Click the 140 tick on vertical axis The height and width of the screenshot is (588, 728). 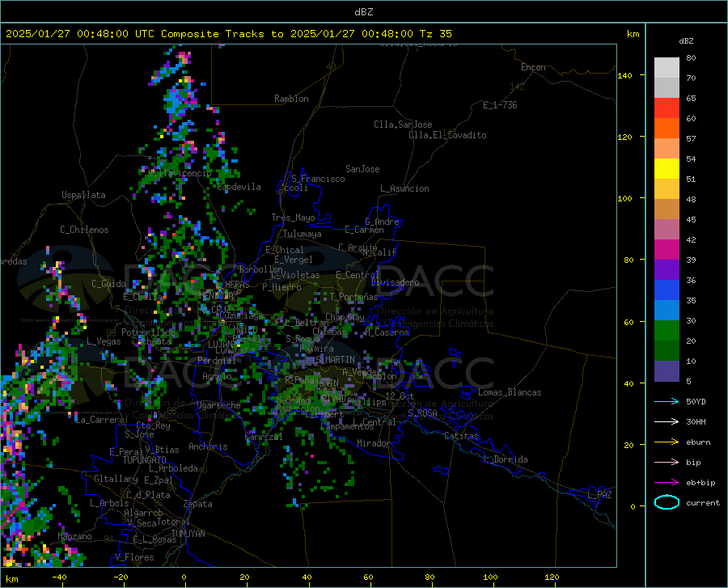624,75
